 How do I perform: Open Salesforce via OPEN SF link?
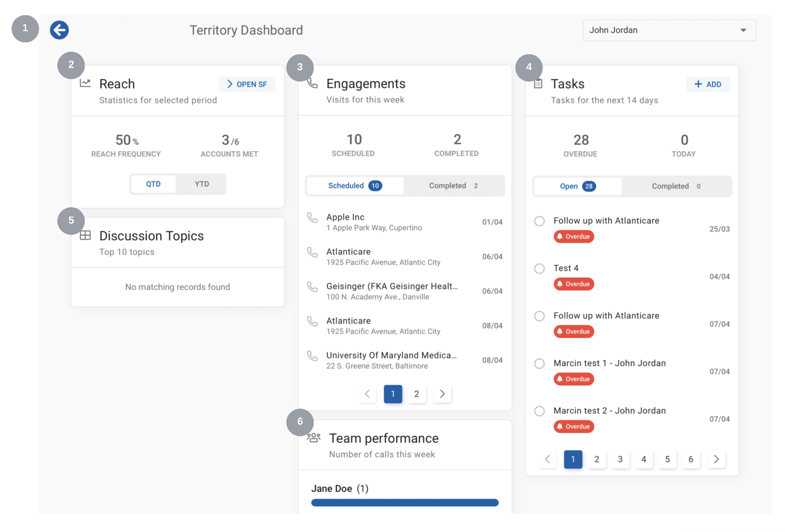pos(247,84)
